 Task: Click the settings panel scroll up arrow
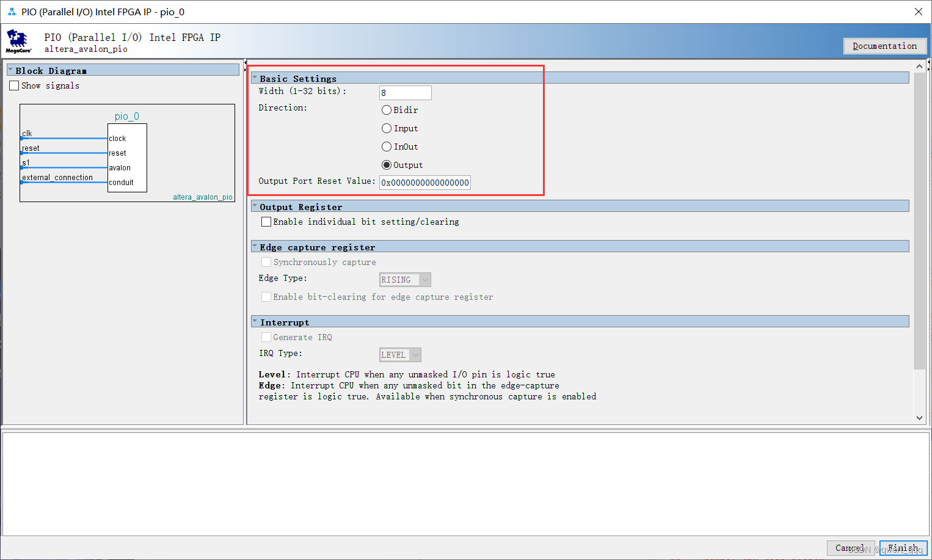point(919,66)
